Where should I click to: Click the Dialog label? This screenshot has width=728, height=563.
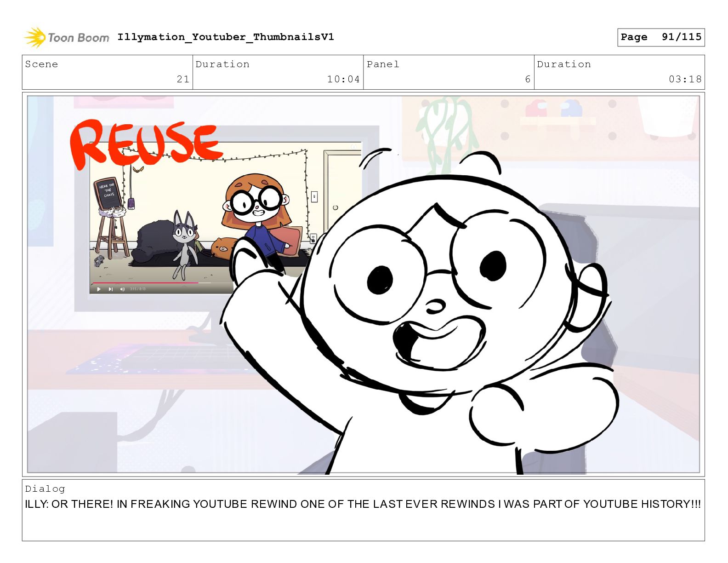45,488
